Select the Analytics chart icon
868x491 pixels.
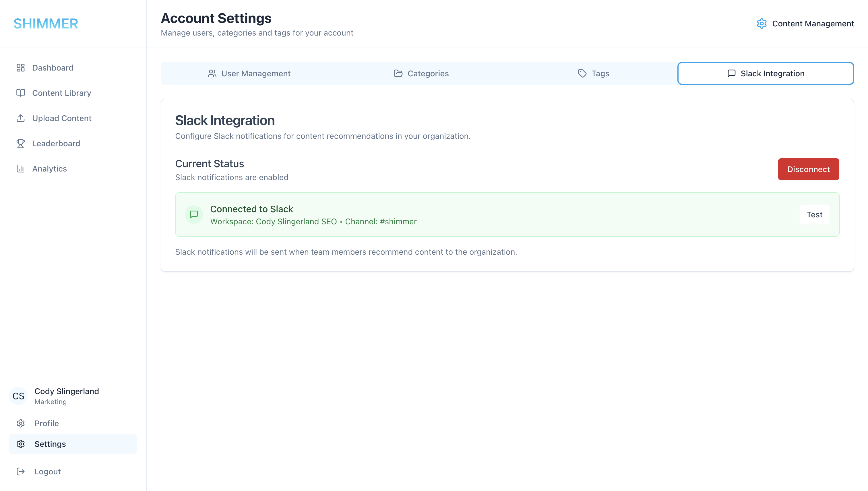21,169
